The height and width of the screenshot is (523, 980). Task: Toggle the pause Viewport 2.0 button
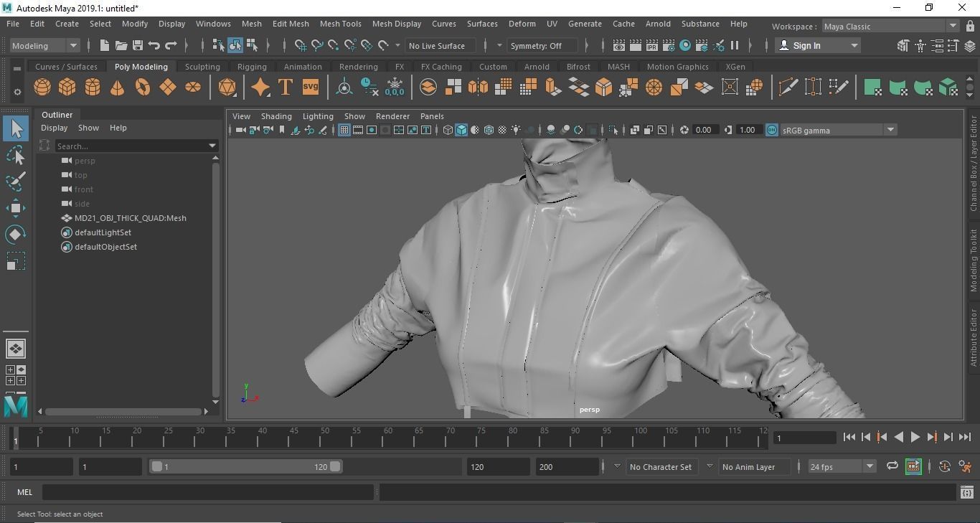click(x=735, y=46)
